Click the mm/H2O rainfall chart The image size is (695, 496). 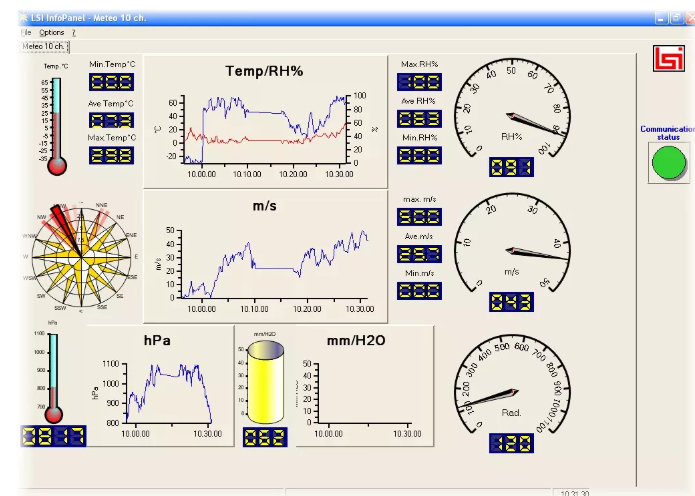[364, 386]
